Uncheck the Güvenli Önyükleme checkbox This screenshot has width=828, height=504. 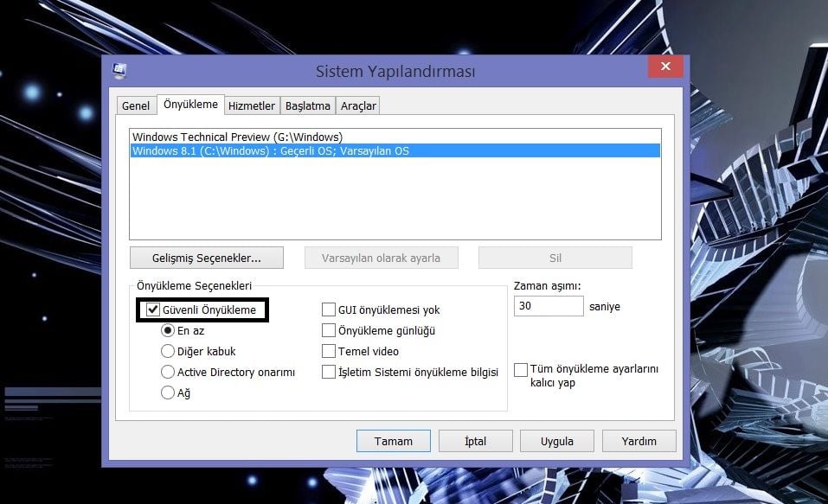tap(153, 309)
